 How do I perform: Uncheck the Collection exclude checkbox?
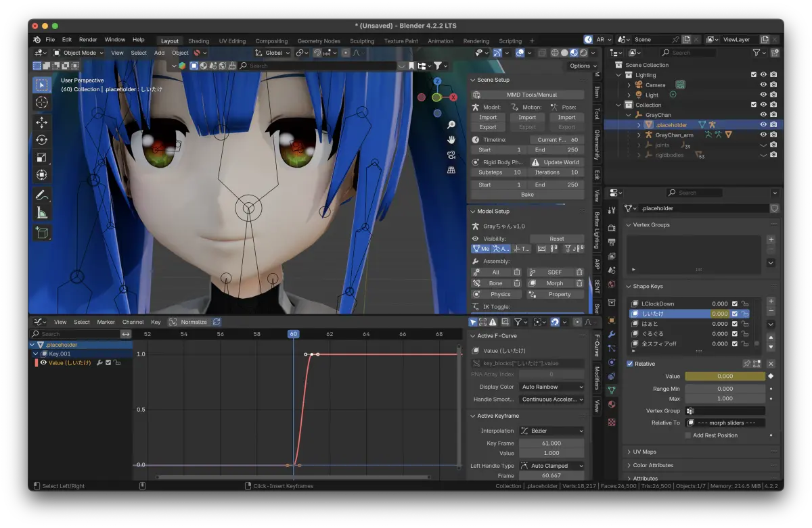coord(754,105)
